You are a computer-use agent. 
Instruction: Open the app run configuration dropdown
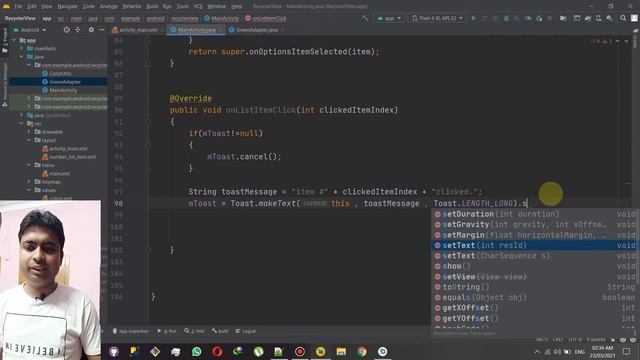click(389, 18)
